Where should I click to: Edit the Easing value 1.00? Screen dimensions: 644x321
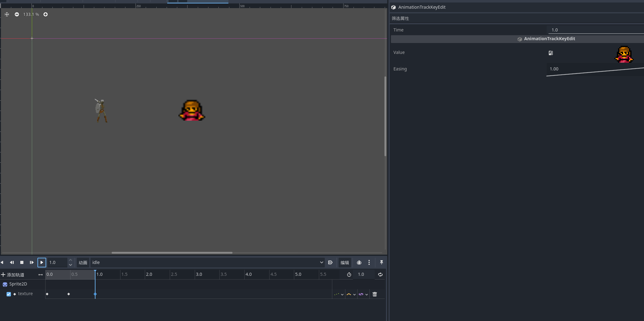tap(595, 69)
